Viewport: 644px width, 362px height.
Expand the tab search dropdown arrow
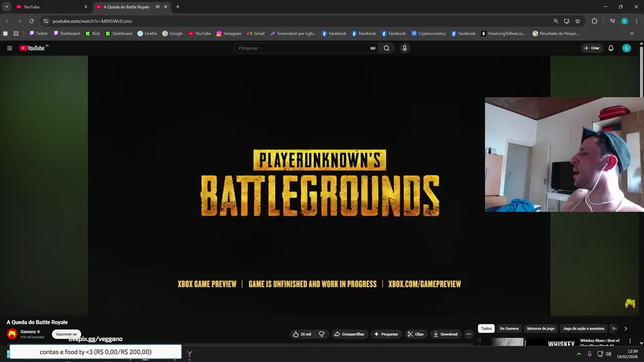[7, 7]
